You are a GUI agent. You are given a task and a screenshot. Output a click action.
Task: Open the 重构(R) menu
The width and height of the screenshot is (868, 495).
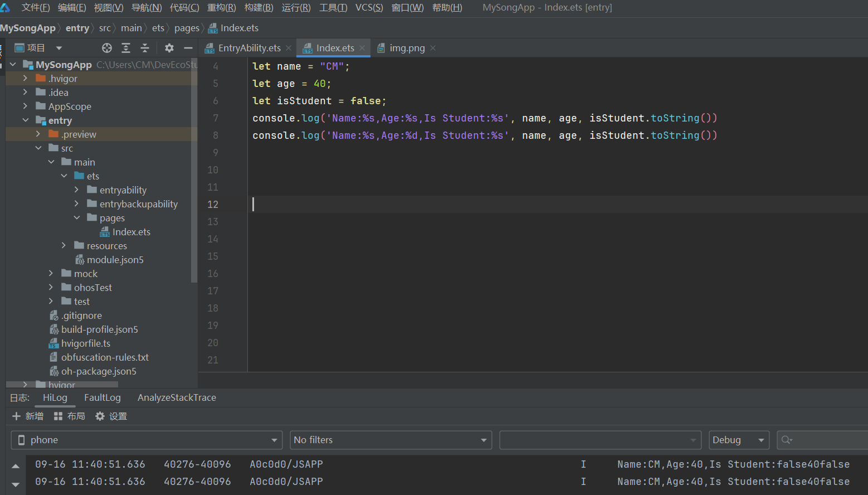[x=222, y=8]
